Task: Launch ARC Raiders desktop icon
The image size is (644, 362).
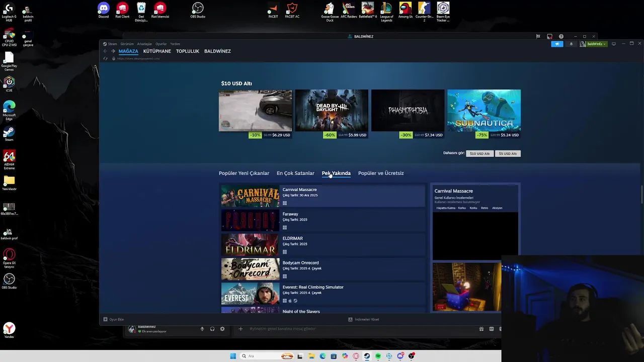Action: [x=349, y=10]
